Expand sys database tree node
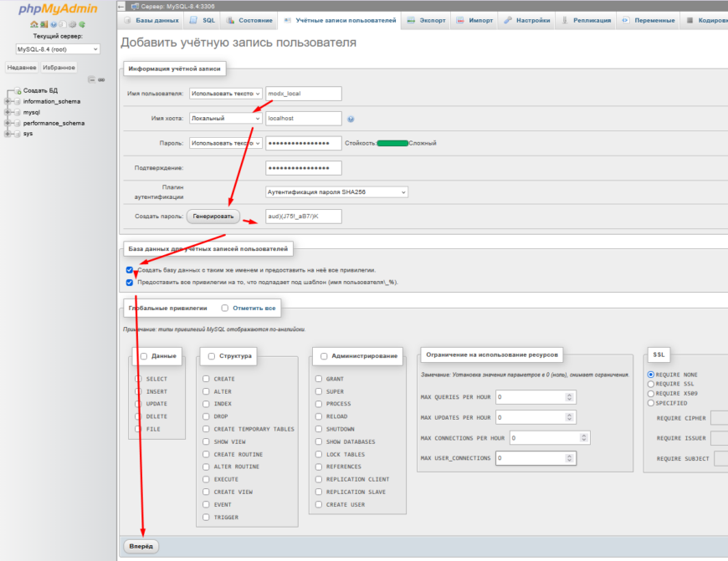Viewport: 728px width, 561px height. pos(8,134)
